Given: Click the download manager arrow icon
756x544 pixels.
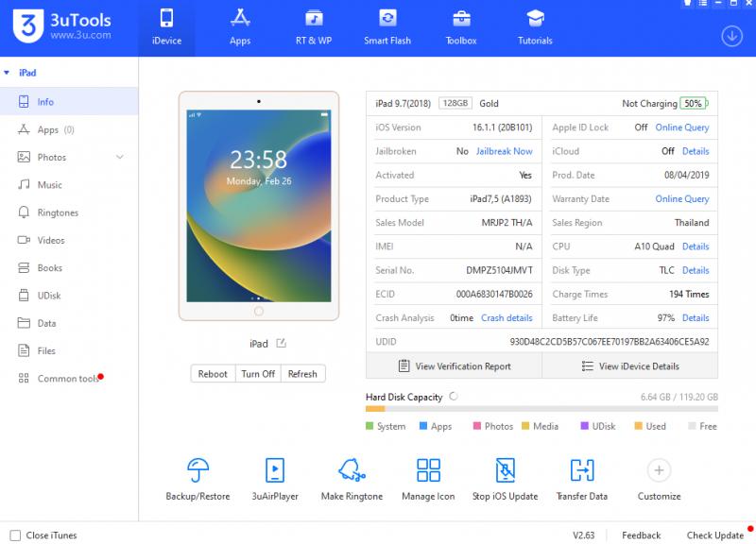Looking at the screenshot, I should pyautogui.click(x=731, y=36).
